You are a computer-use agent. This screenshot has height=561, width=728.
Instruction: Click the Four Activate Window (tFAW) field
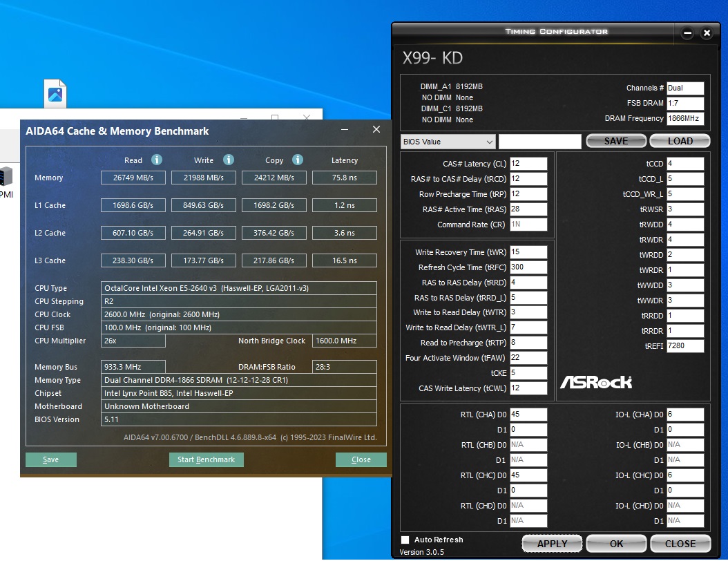(528, 358)
